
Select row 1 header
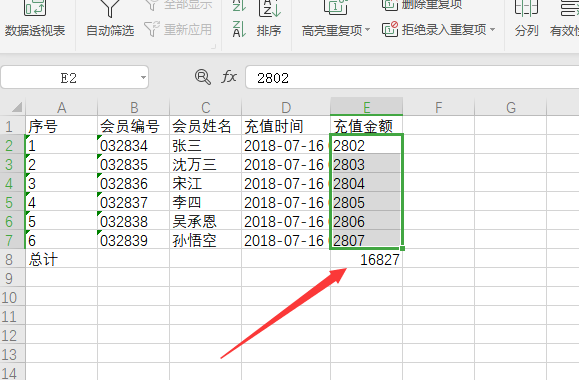coord(12,126)
